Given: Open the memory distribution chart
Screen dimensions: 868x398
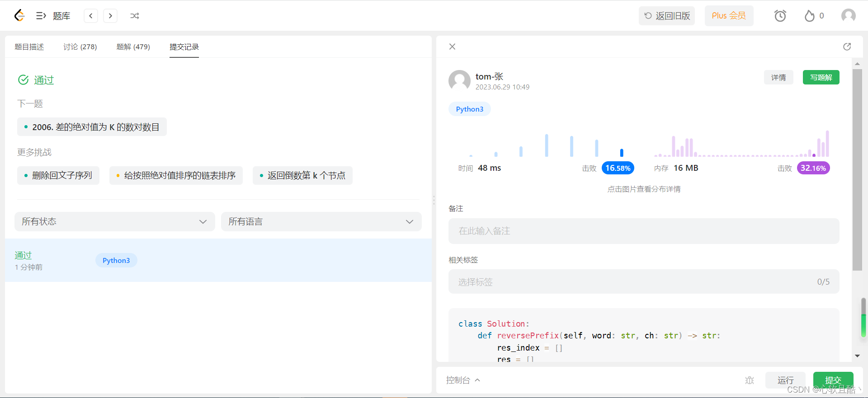Looking at the screenshot, I should click(742, 144).
